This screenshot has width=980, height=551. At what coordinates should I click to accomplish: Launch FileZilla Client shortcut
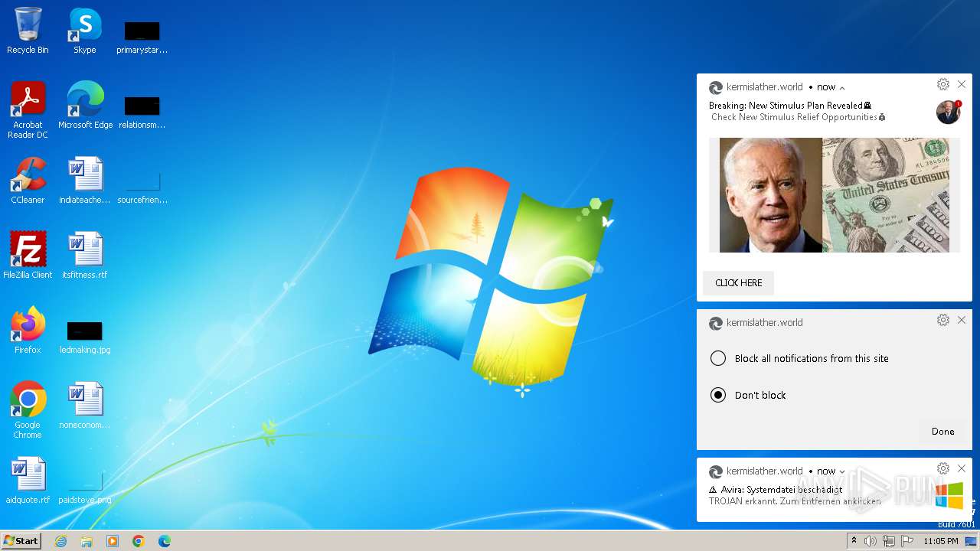click(28, 256)
